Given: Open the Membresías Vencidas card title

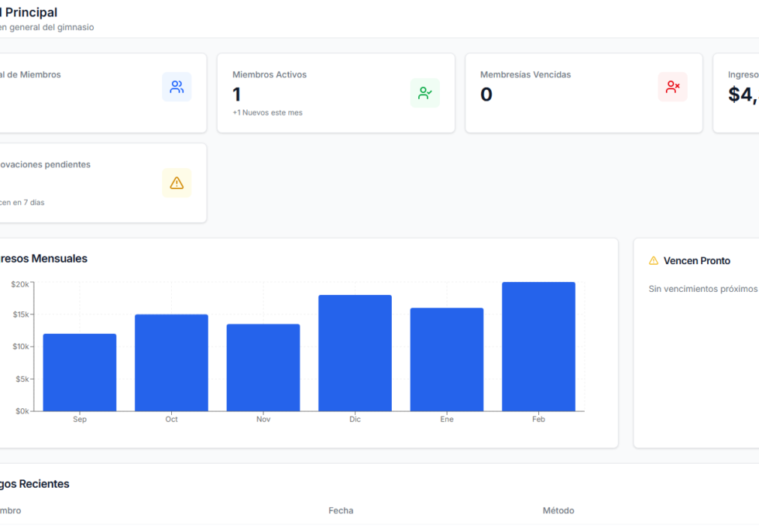Looking at the screenshot, I should point(525,74).
